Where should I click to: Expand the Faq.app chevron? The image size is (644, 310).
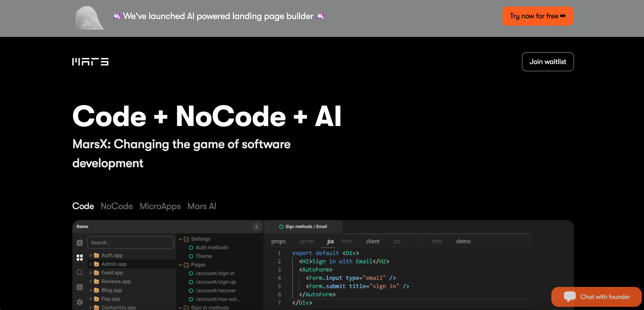[91, 299]
